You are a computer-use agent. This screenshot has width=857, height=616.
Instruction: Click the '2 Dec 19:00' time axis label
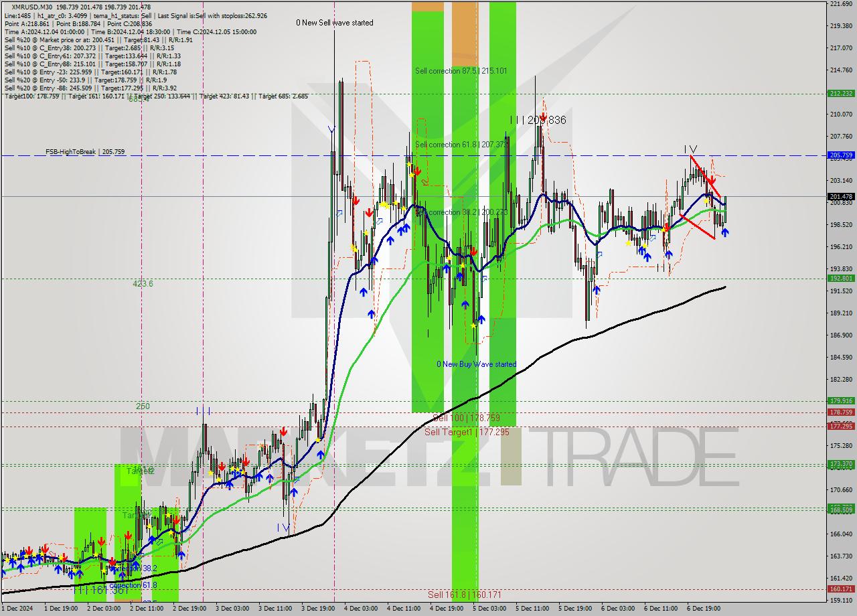pyautogui.click(x=189, y=609)
